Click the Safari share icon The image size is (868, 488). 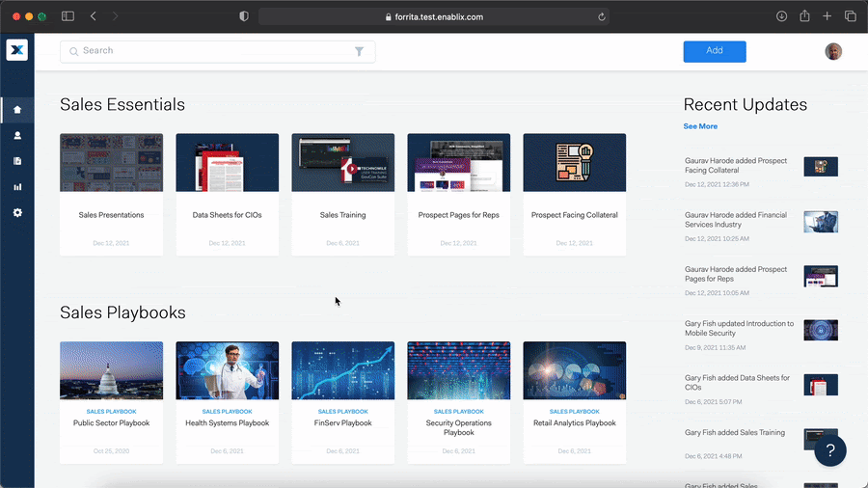[803, 16]
